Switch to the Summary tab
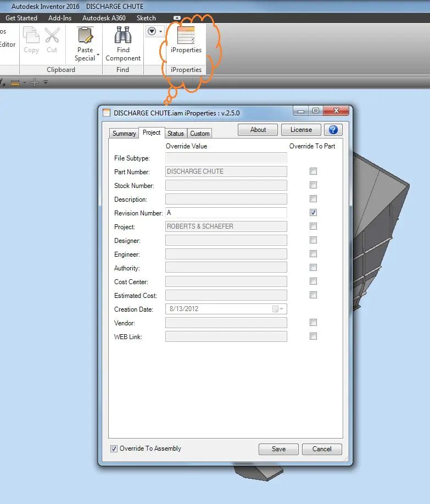 (x=124, y=134)
